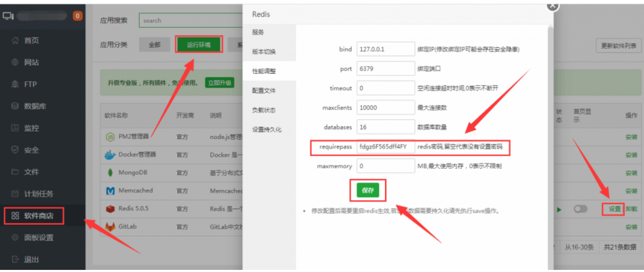This screenshot has height=272, width=644.
Task: Click the 立即升级 upgrade button
Action: [x=220, y=83]
